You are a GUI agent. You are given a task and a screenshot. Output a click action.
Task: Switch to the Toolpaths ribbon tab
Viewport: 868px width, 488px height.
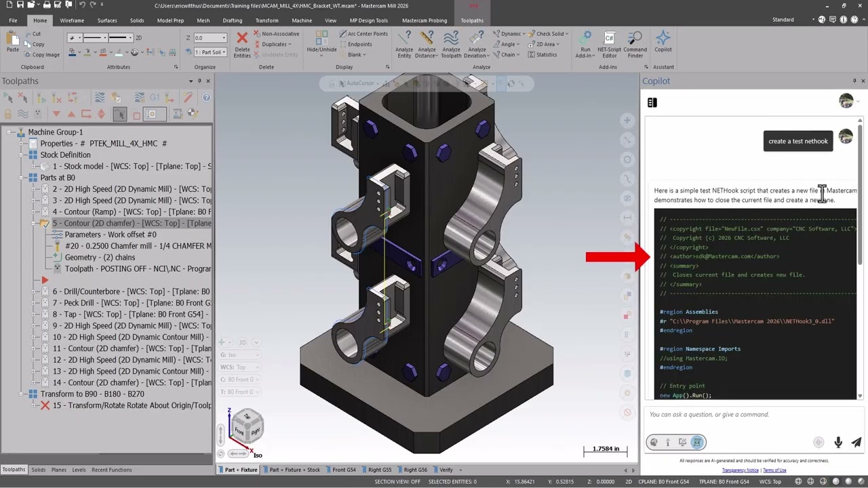(472, 20)
